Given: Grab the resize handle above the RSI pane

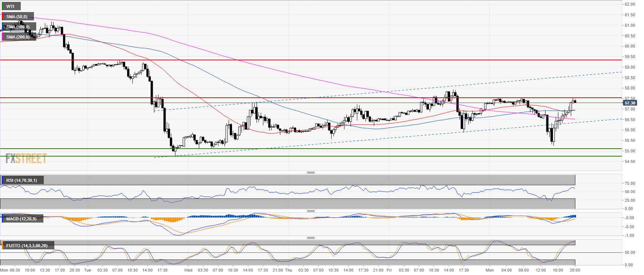Looking at the screenshot, I should [x=310, y=172].
